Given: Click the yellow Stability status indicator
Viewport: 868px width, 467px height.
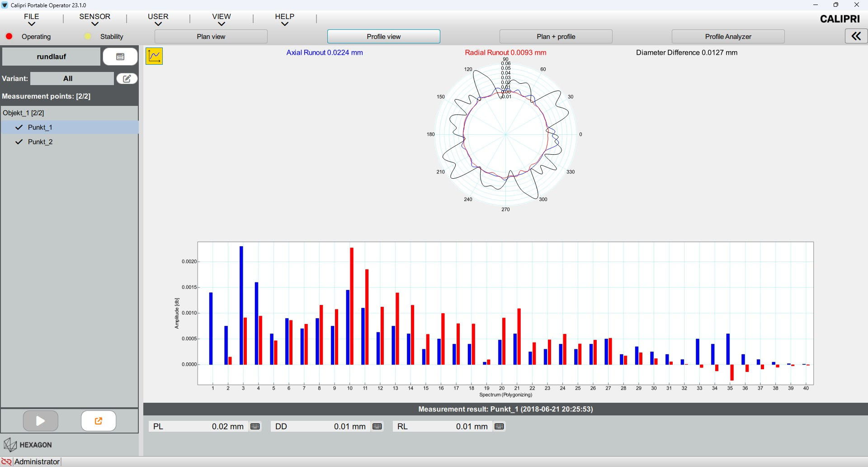Looking at the screenshot, I should pyautogui.click(x=88, y=36).
